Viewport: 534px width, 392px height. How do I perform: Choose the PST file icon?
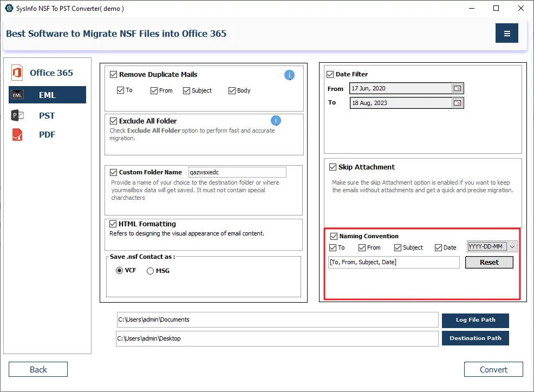(17, 115)
